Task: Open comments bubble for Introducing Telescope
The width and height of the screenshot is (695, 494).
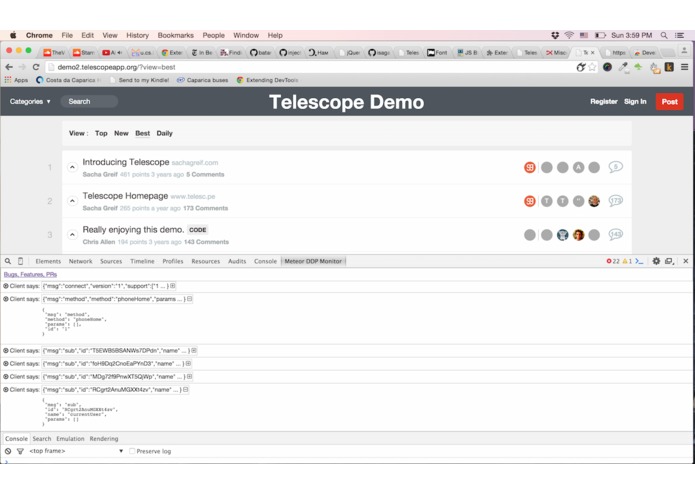Action: pyautogui.click(x=616, y=167)
